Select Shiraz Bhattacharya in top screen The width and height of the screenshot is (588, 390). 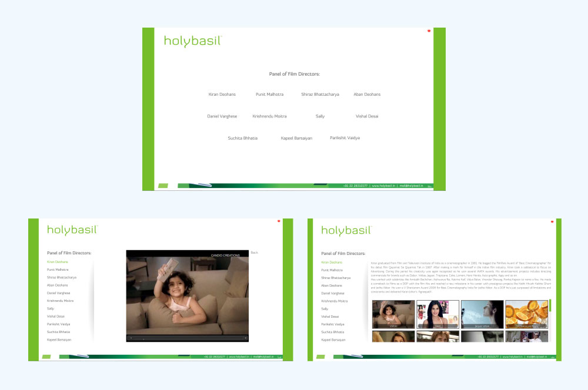[x=320, y=95]
